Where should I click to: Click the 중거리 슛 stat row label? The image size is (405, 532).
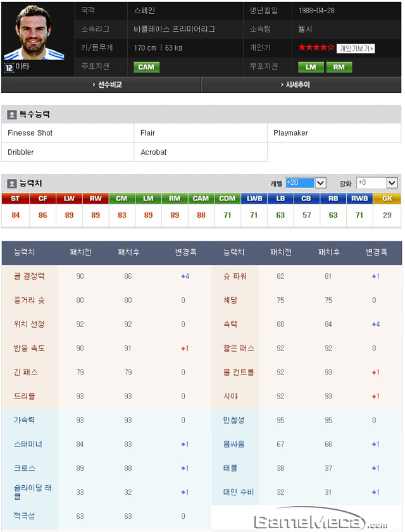coord(29,300)
